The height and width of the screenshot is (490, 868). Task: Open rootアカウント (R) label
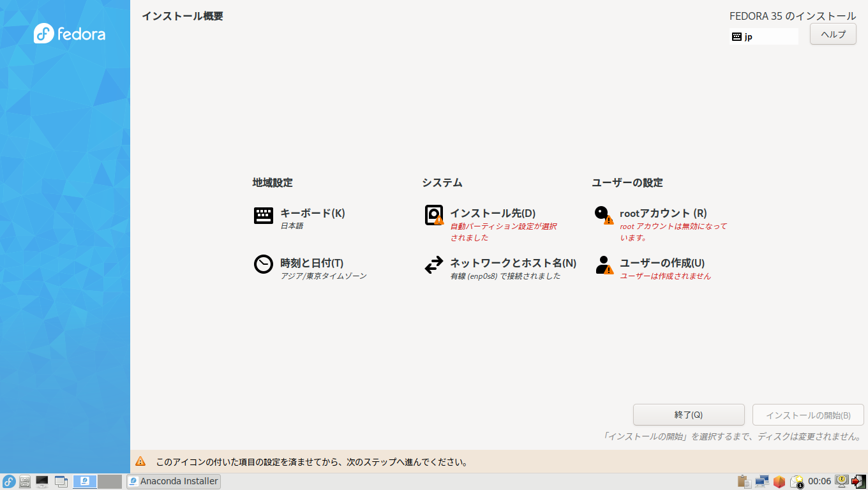click(x=663, y=213)
